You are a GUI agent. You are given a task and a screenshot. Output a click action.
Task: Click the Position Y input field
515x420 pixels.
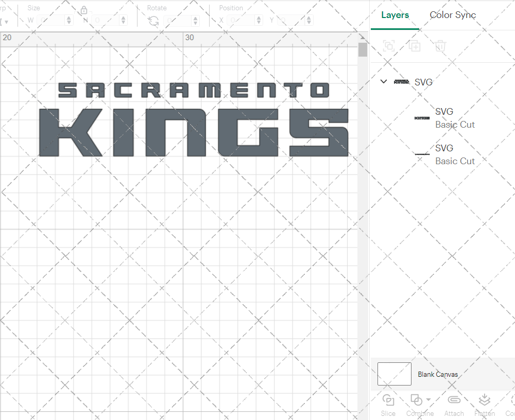point(291,21)
